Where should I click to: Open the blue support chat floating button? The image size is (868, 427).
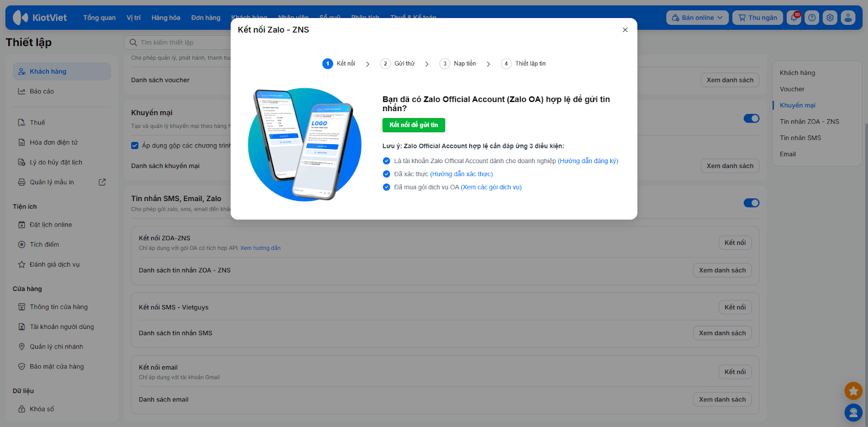tap(853, 413)
